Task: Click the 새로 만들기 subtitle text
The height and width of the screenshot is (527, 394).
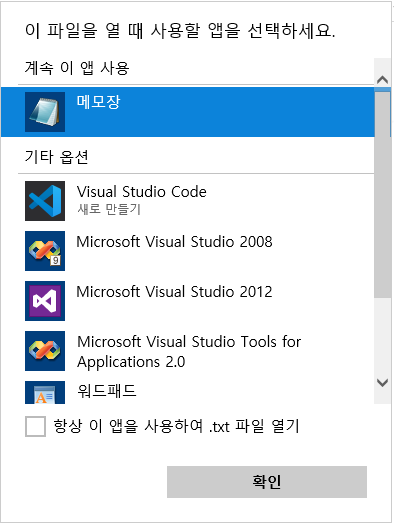Action: tap(109, 209)
